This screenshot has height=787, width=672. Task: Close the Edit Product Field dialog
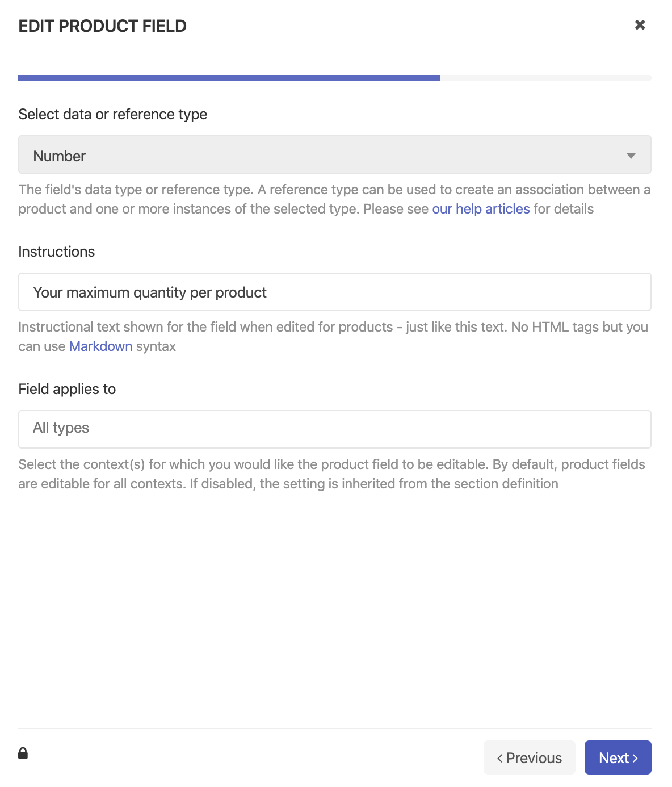[x=640, y=25]
